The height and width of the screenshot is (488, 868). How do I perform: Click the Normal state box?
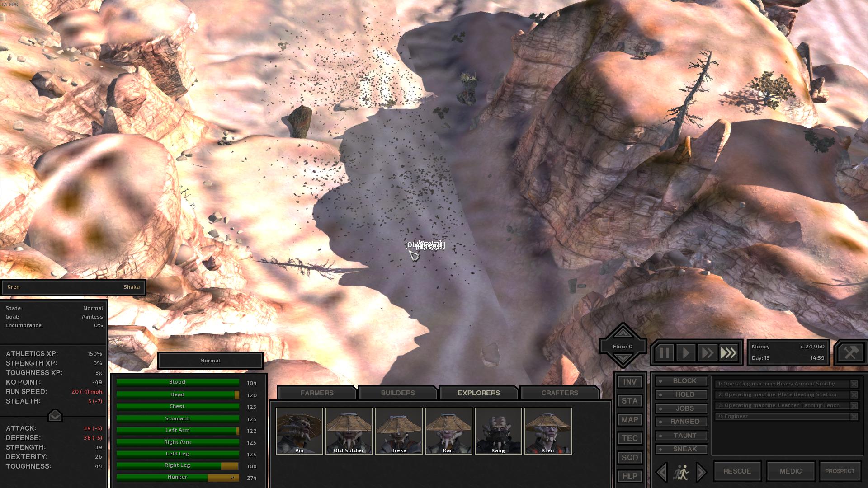click(210, 361)
